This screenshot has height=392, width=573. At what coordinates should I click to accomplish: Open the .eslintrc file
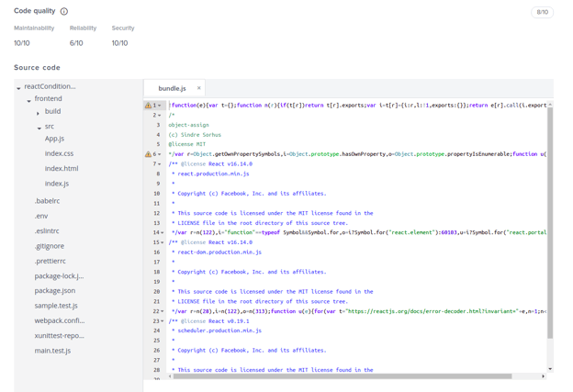pyautogui.click(x=47, y=231)
